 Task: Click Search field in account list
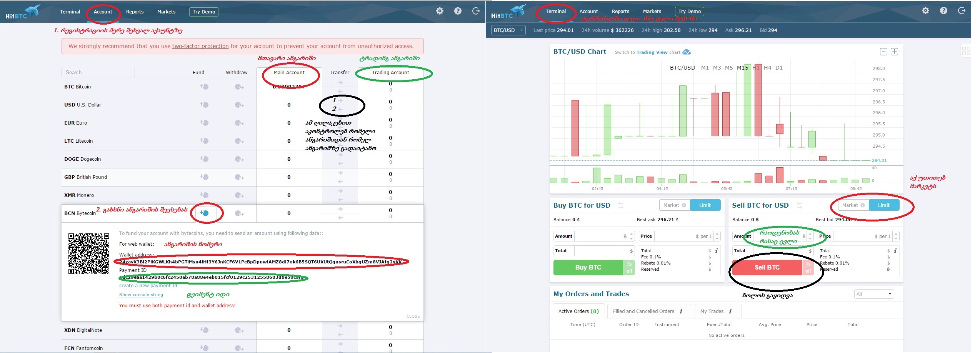click(98, 72)
